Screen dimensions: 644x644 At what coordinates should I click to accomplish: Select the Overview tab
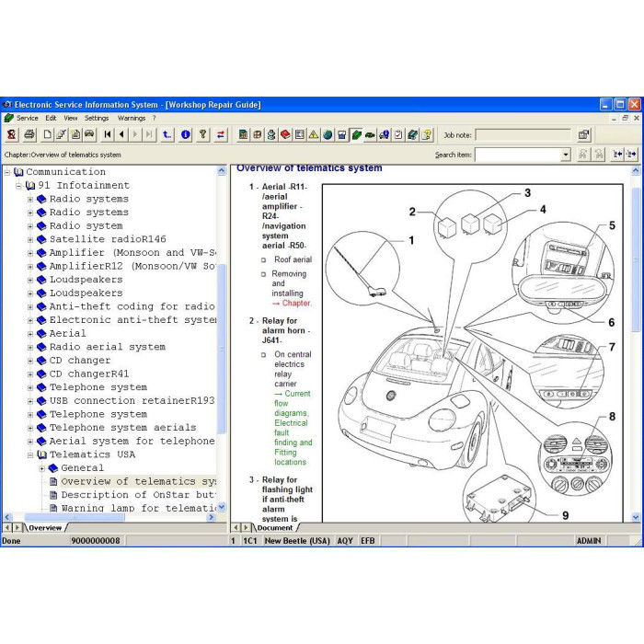tap(45, 528)
